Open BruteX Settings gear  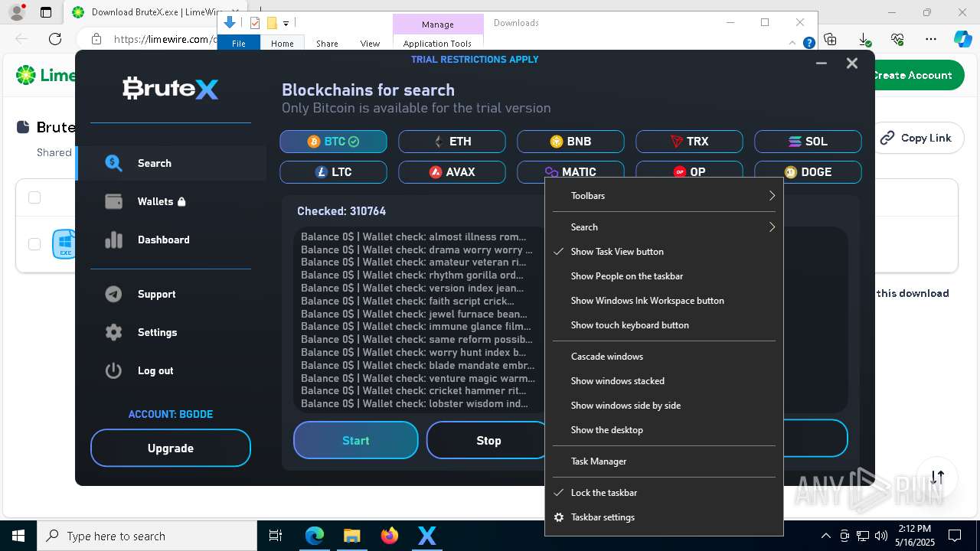tap(113, 332)
